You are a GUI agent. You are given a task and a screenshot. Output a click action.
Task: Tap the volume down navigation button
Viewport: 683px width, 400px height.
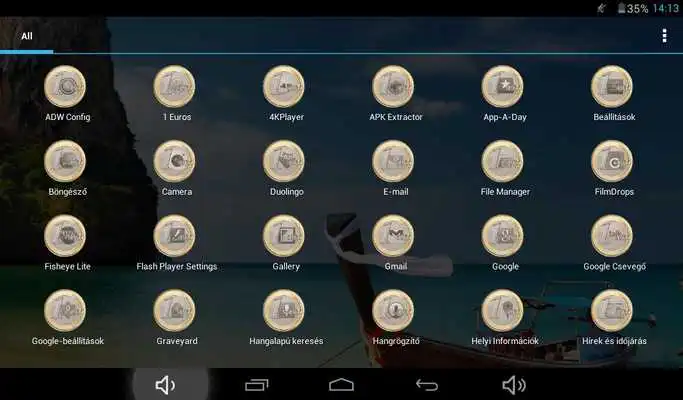point(166,385)
